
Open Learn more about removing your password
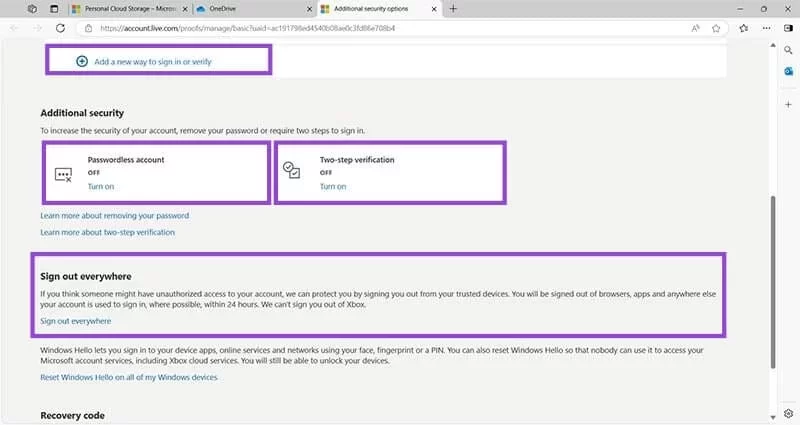[114, 215]
